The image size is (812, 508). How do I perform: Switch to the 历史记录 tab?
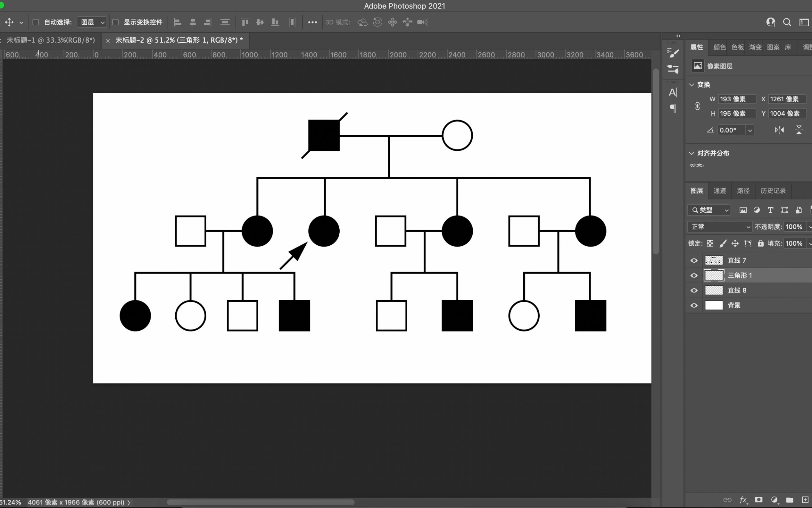coord(773,190)
